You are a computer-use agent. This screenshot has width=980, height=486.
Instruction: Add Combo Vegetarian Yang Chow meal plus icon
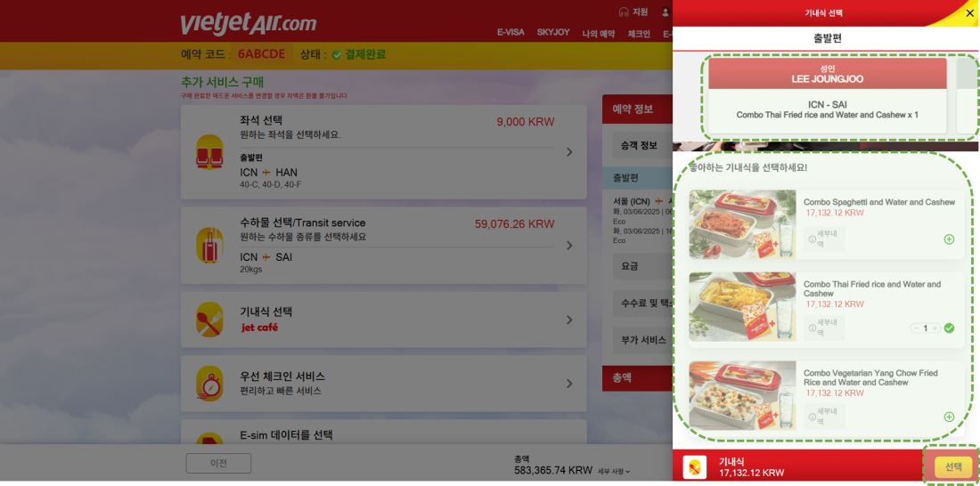pyautogui.click(x=949, y=417)
